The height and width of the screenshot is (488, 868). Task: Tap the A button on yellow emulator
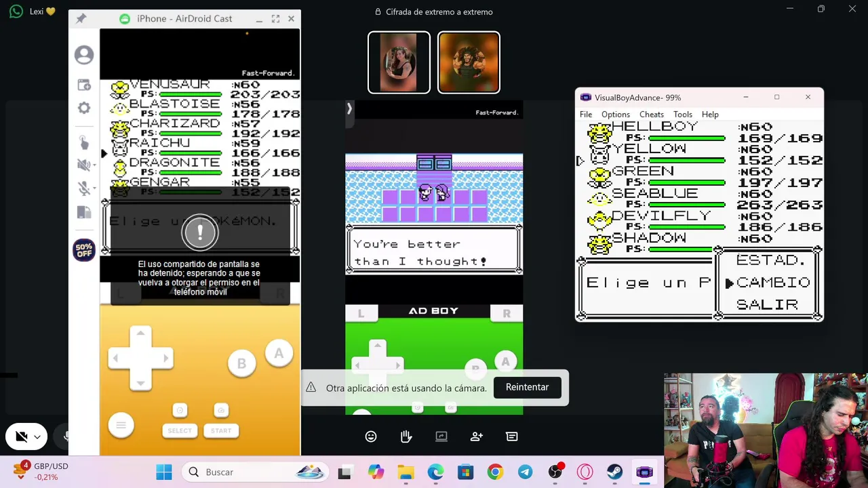(279, 353)
